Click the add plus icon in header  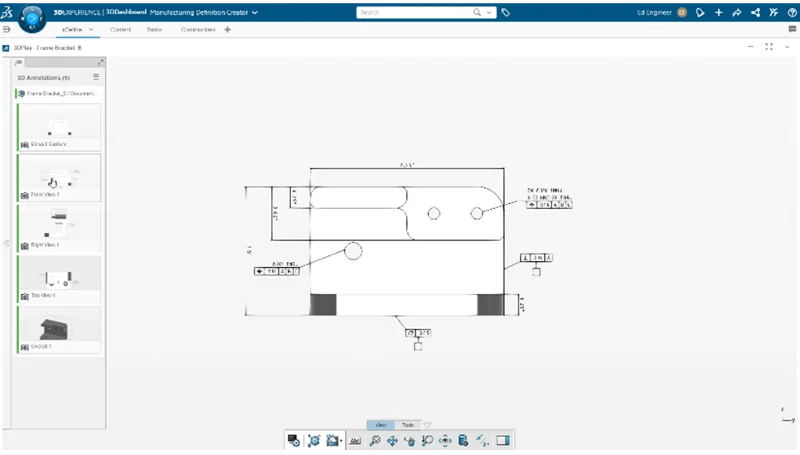pos(719,13)
